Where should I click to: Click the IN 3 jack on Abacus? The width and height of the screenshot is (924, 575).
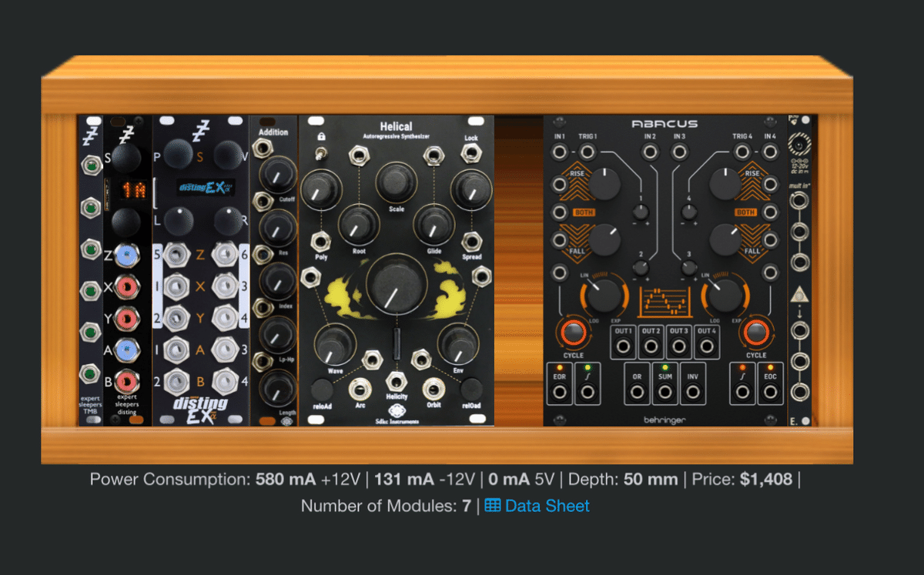tap(679, 153)
